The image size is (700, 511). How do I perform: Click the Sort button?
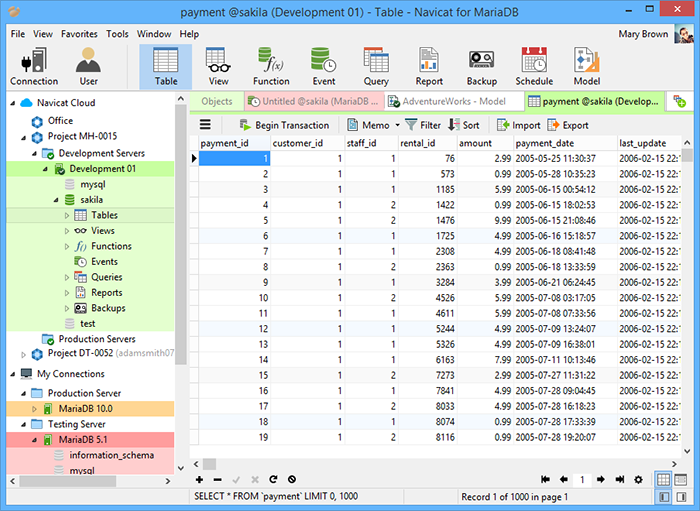pyautogui.click(x=464, y=125)
